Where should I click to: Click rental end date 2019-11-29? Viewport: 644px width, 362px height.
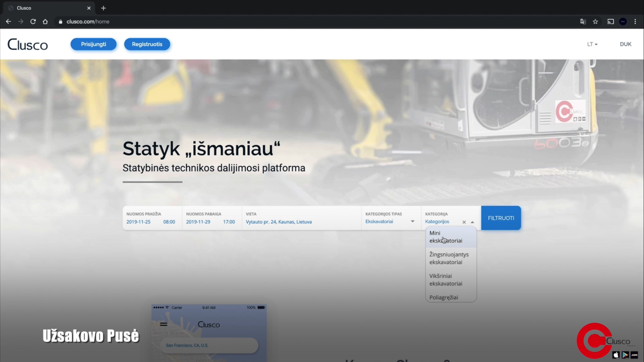pyautogui.click(x=198, y=222)
